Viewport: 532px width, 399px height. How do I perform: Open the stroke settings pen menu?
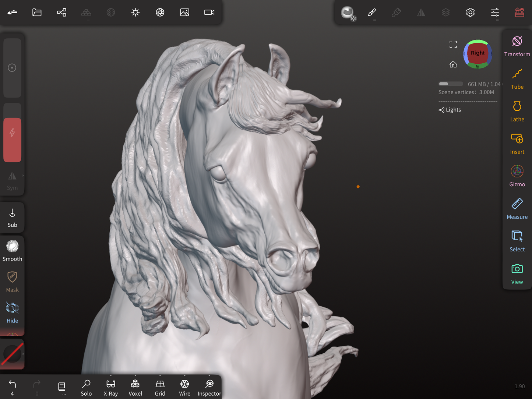(x=372, y=13)
